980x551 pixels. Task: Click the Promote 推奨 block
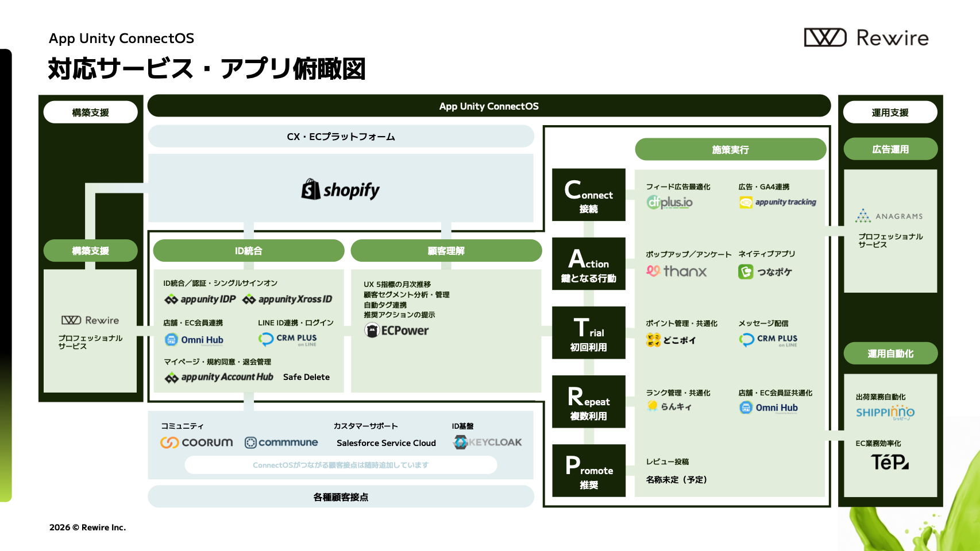589,470
